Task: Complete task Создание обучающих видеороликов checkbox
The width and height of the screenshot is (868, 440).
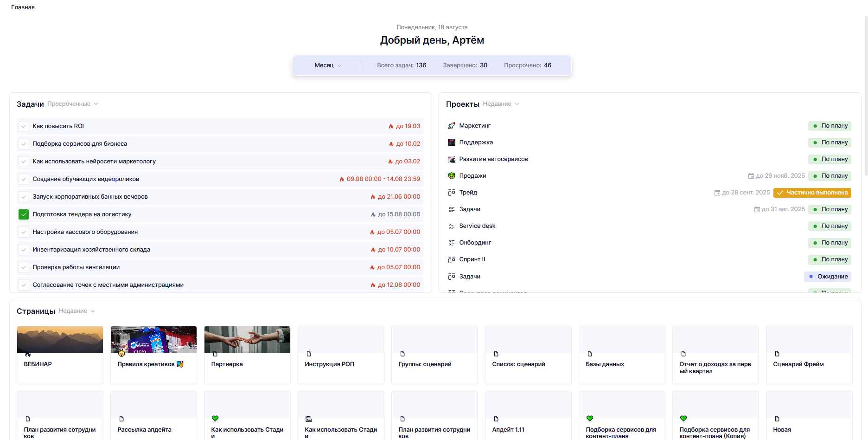Action: pyautogui.click(x=24, y=179)
